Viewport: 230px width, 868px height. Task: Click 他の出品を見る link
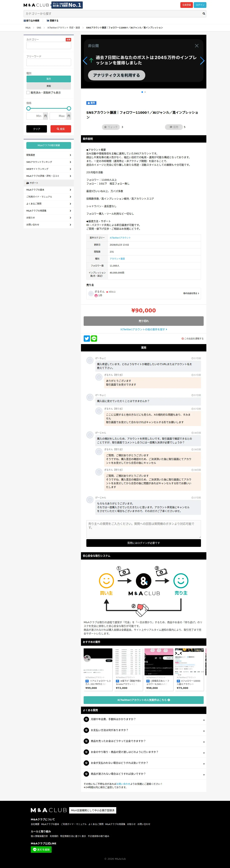point(191,294)
